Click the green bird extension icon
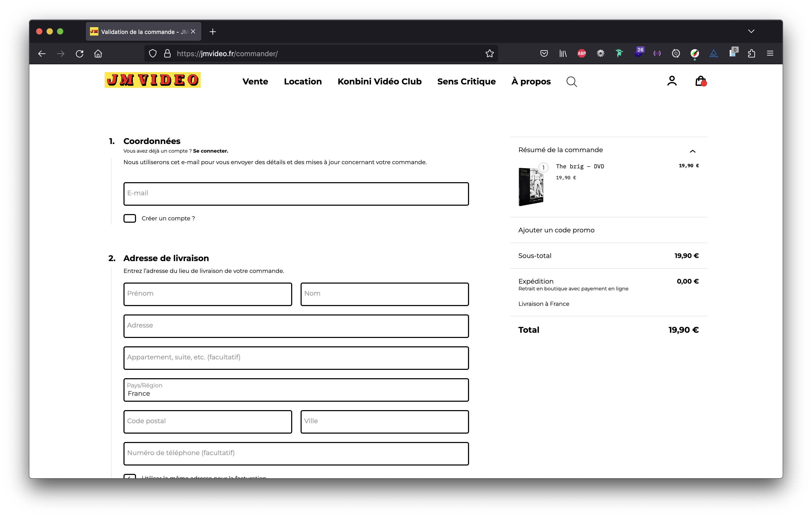 (619, 53)
